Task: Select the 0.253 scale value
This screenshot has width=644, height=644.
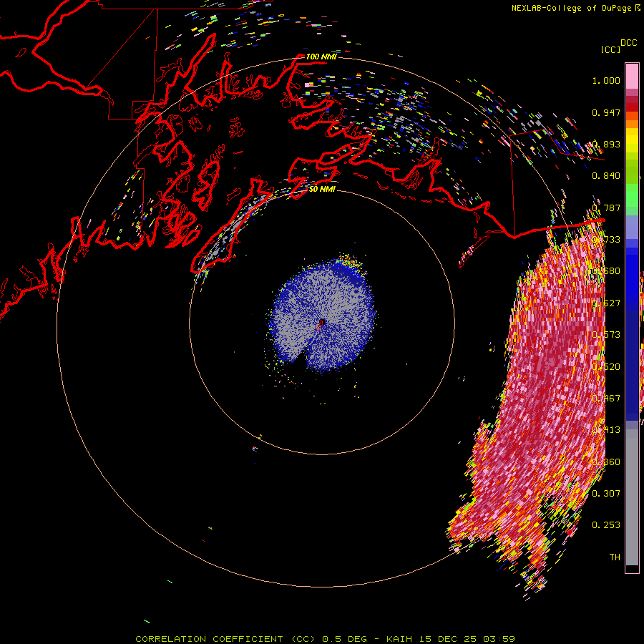Action: 606,525
